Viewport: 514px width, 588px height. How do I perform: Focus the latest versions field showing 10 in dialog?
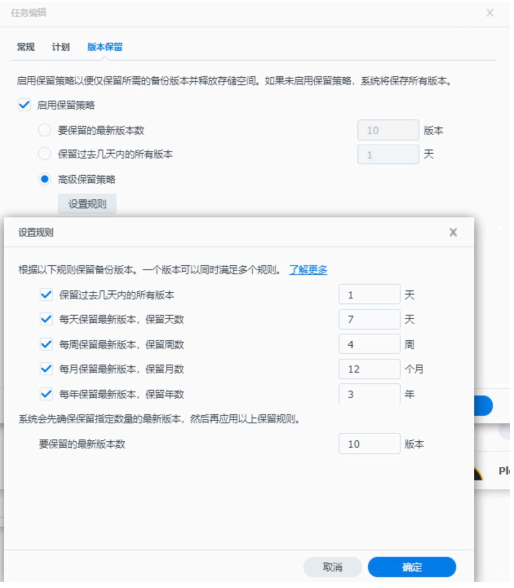[x=369, y=444]
